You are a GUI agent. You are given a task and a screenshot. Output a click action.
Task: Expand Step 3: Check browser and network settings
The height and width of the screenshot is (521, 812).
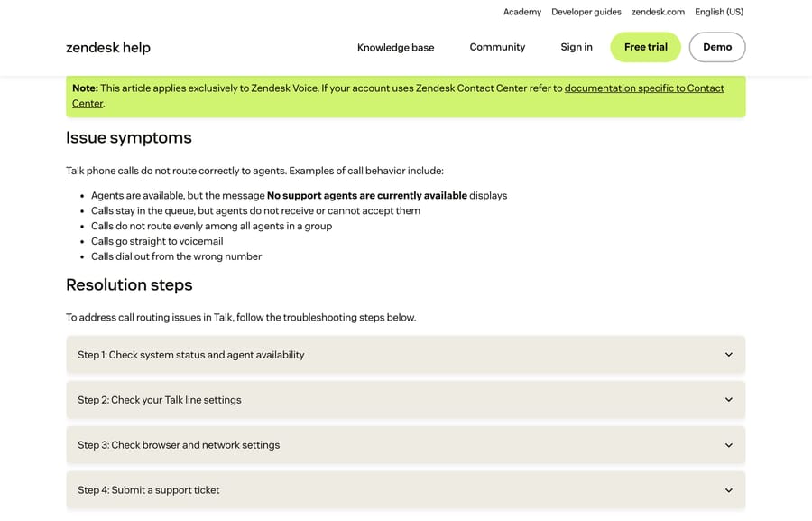click(405, 445)
